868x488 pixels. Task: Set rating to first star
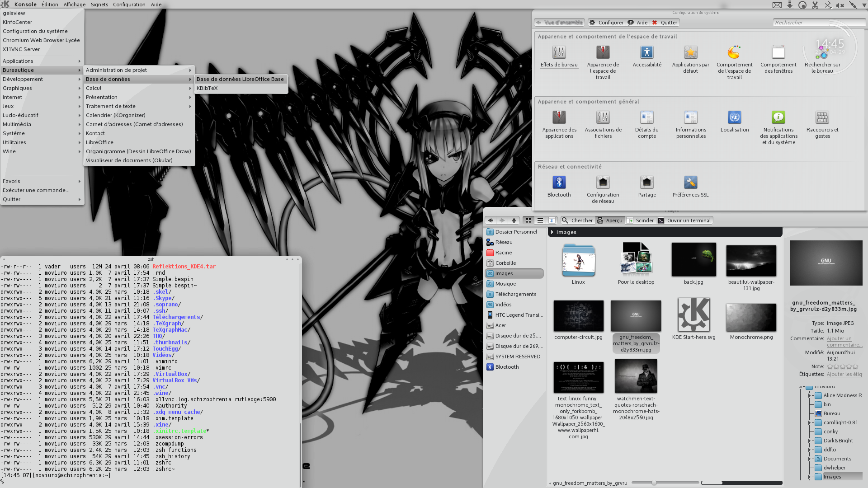(x=830, y=367)
